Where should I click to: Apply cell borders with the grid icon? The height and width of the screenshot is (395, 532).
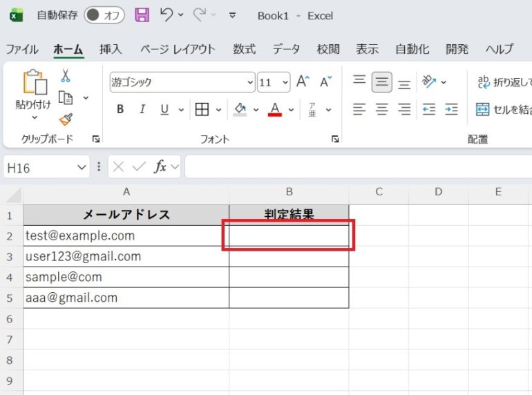coord(202,109)
